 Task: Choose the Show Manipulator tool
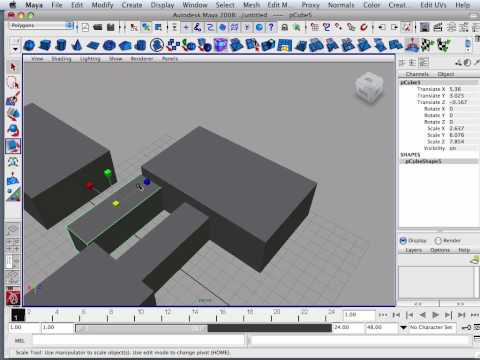tap(13, 194)
